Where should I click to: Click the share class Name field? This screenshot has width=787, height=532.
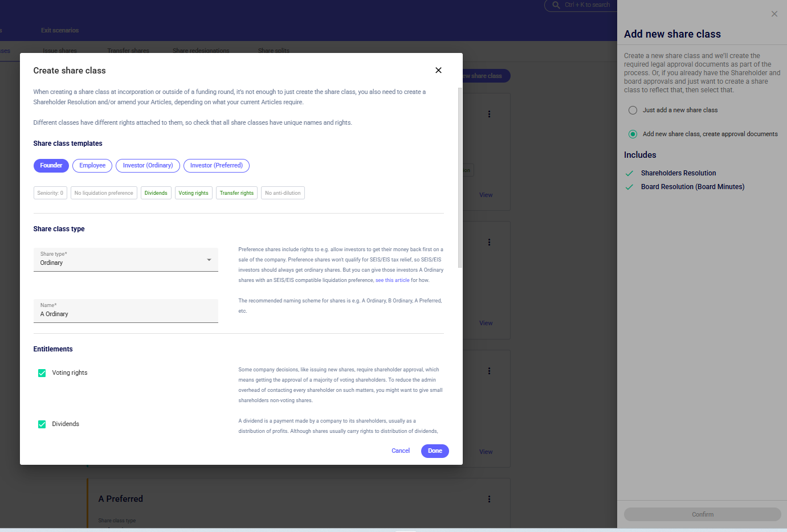pos(125,314)
